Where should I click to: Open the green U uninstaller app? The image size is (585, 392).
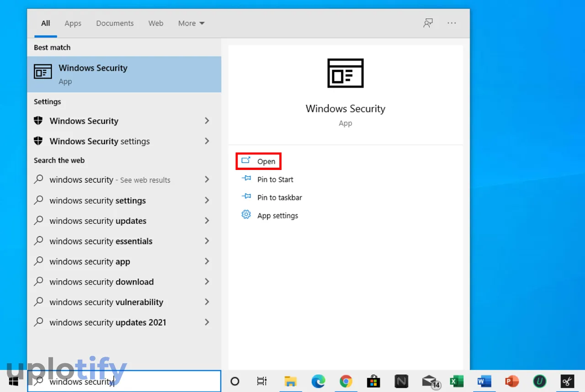point(540,381)
